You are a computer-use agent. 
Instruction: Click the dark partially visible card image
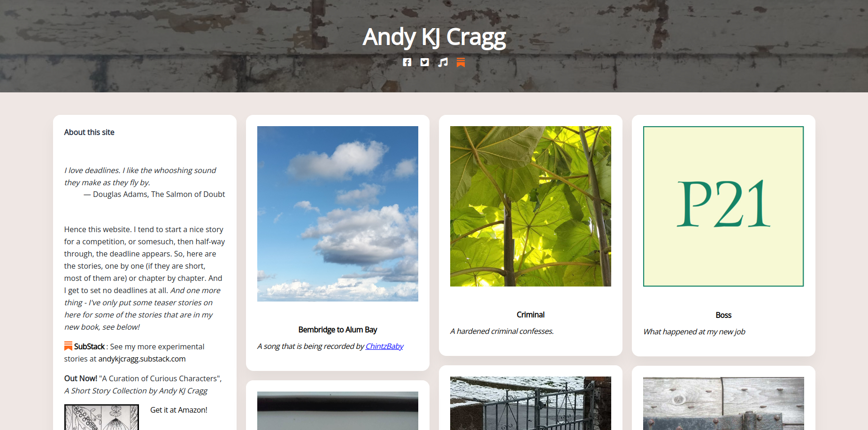pyautogui.click(x=338, y=411)
